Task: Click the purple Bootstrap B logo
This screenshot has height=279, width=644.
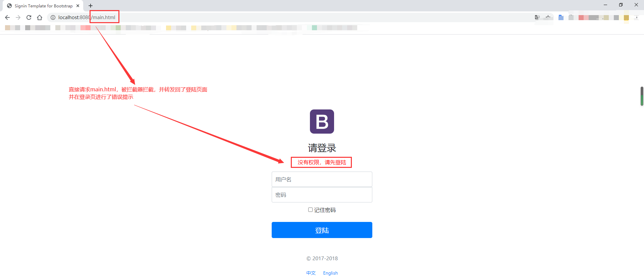Action: tap(322, 122)
